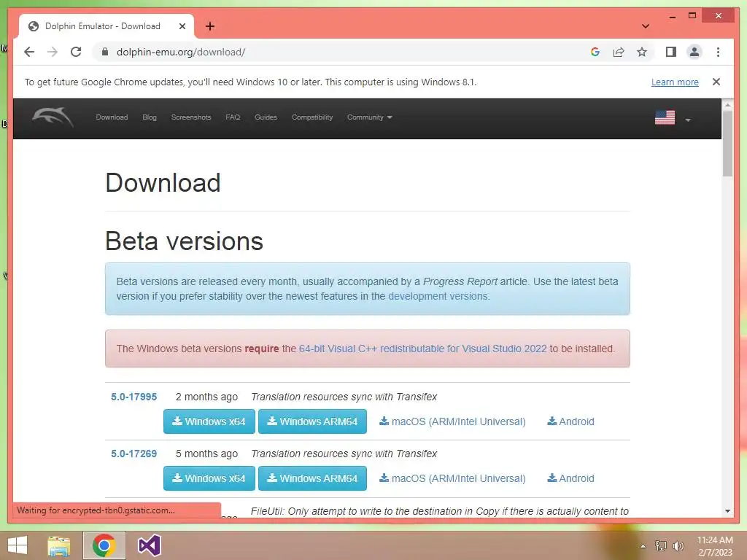Image resolution: width=747 pixels, height=560 pixels.
Task: Open the Chrome side panel icon
Action: tap(671, 52)
